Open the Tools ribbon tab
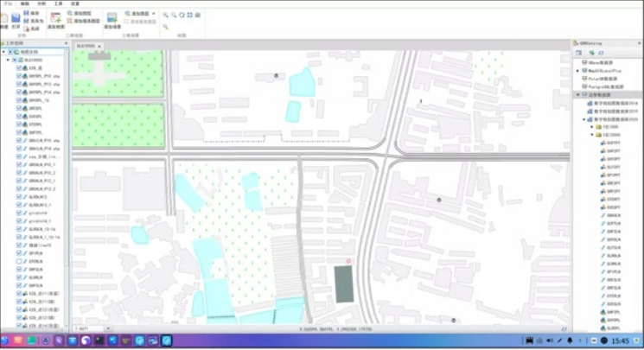This screenshot has width=644, height=350. [x=58, y=3]
